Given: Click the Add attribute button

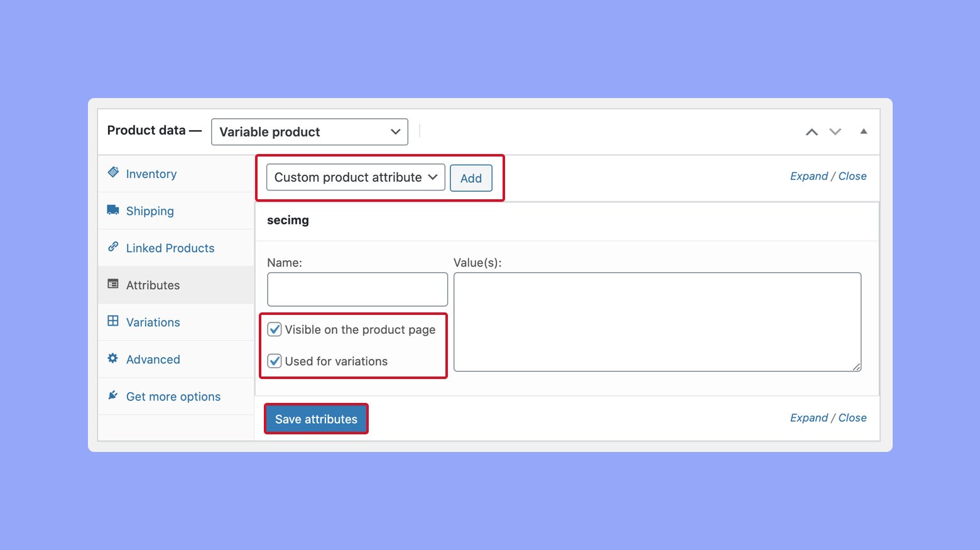Looking at the screenshot, I should coord(471,179).
